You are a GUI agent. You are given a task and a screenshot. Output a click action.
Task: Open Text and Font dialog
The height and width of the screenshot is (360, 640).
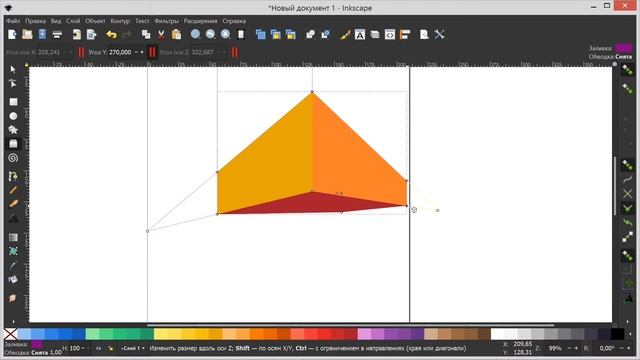pos(360,35)
